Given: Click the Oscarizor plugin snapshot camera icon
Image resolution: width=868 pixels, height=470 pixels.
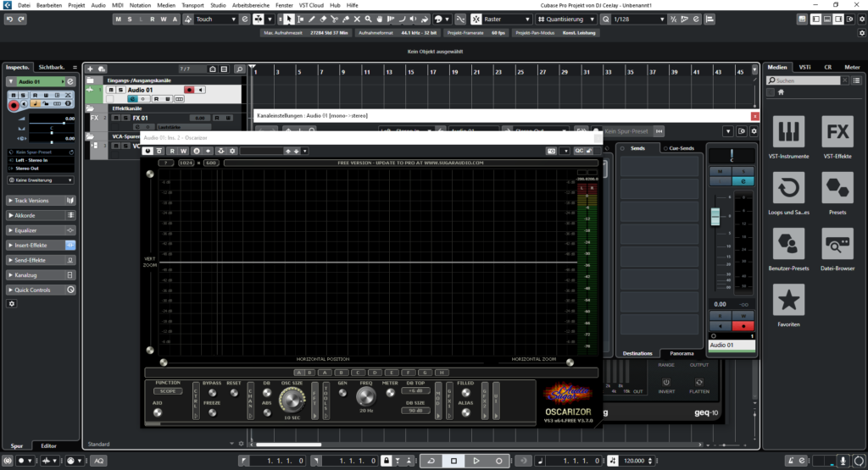Looking at the screenshot, I should coord(551,151).
